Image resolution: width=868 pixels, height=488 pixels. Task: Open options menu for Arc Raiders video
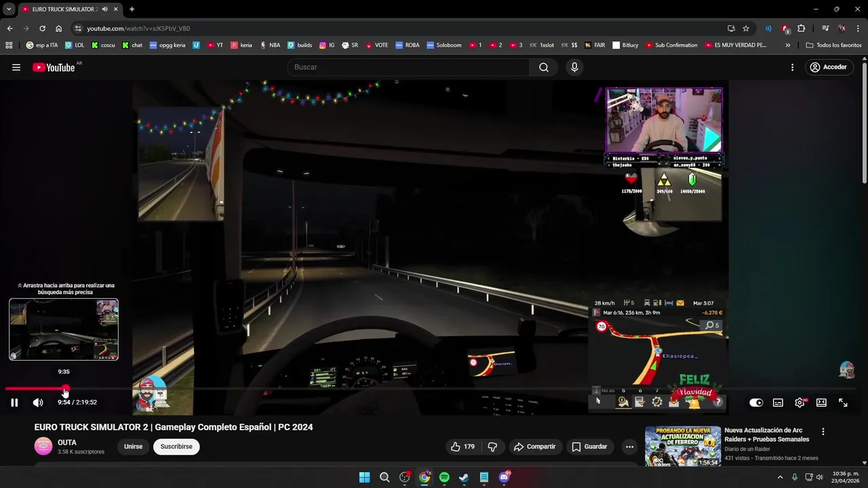pyautogui.click(x=823, y=432)
